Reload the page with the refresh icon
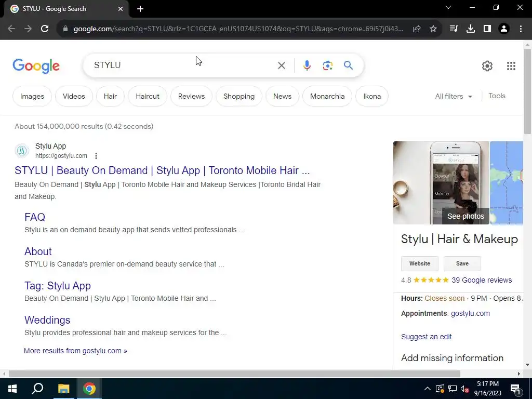This screenshot has width=532, height=399. tap(45, 29)
